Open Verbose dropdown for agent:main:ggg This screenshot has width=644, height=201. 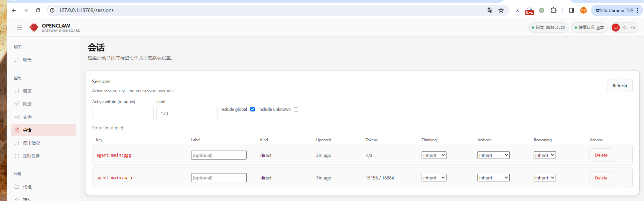(x=493, y=155)
